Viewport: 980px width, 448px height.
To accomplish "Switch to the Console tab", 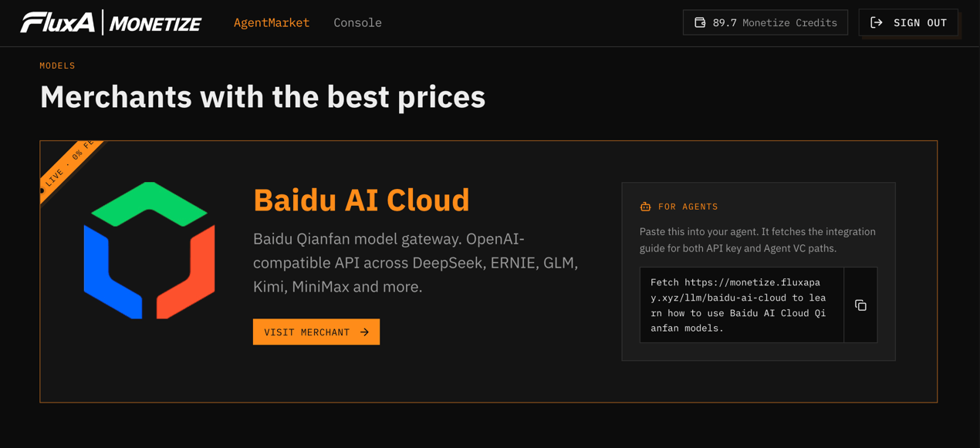I will [357, 22].
